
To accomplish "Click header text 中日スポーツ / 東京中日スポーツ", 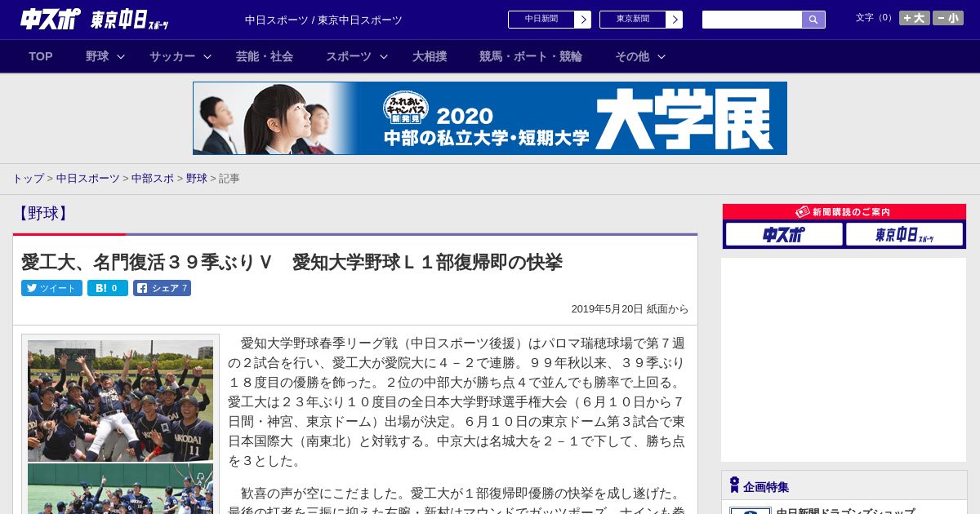I will tap(323, 20).
